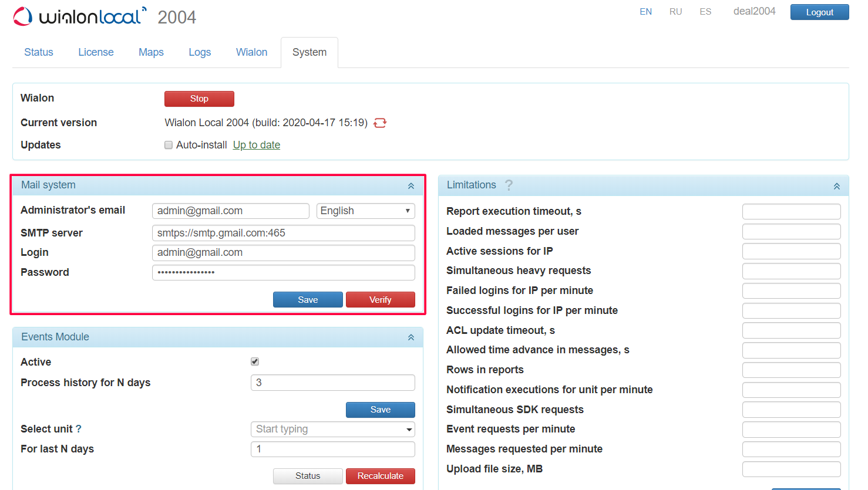Enable Auto-install updates

coord(169,145)
